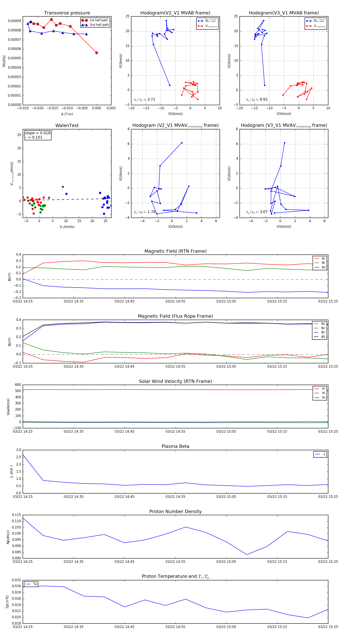Image resolution: width=351 pixels, height=644 pixels.
Task: Click the 'Magnetic Field (RTN Frame)' title
Action: click(175, 251)
